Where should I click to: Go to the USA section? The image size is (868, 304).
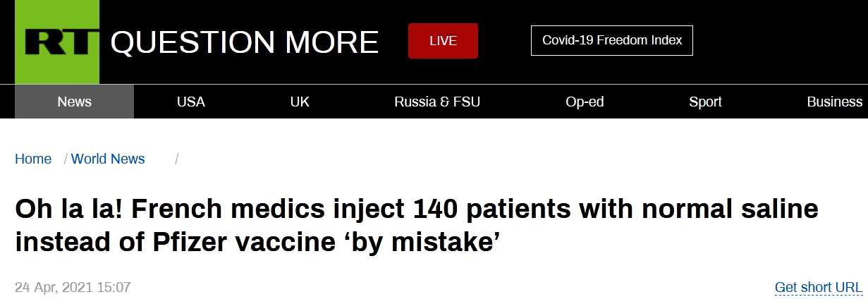[x=190, y=102]
